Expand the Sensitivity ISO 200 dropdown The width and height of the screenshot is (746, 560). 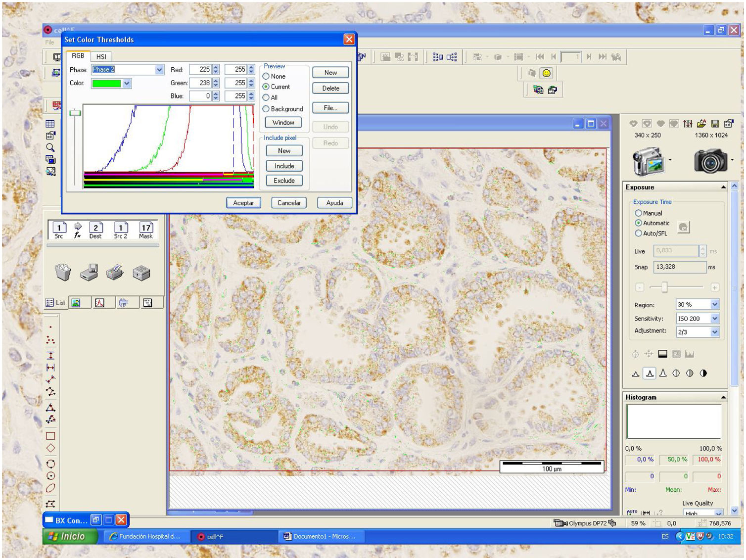pyautogui.click(x=714, y=319)
